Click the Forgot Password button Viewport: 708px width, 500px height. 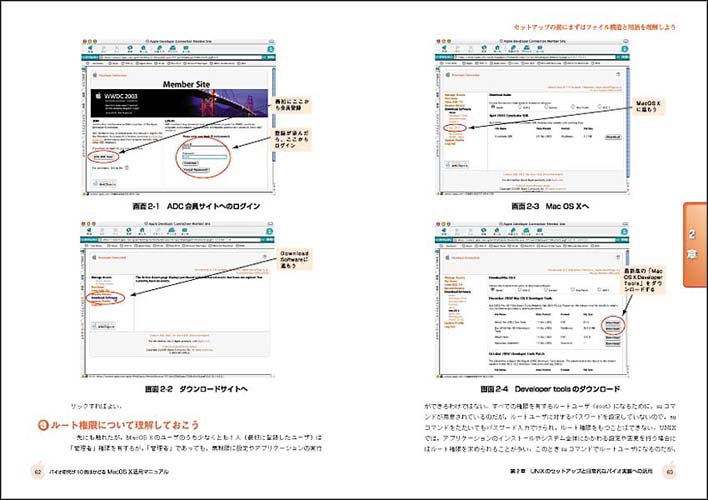pos(194,171)
